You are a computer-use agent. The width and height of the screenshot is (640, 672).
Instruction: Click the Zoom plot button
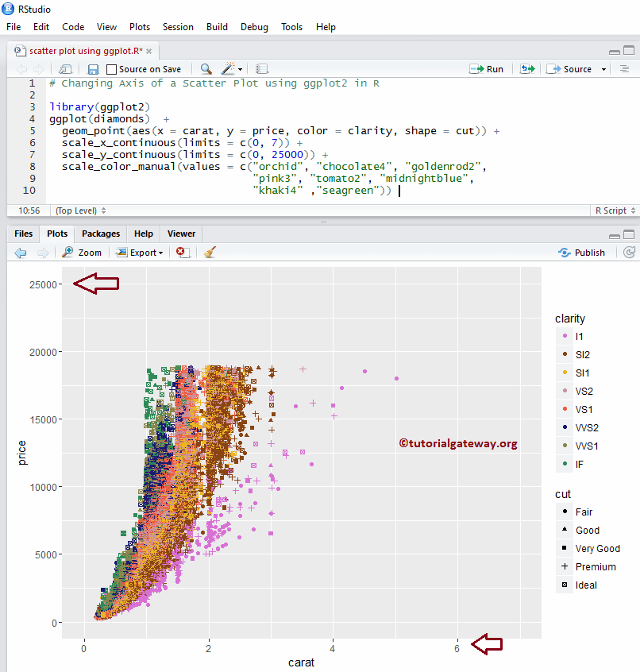pos(82,253)
